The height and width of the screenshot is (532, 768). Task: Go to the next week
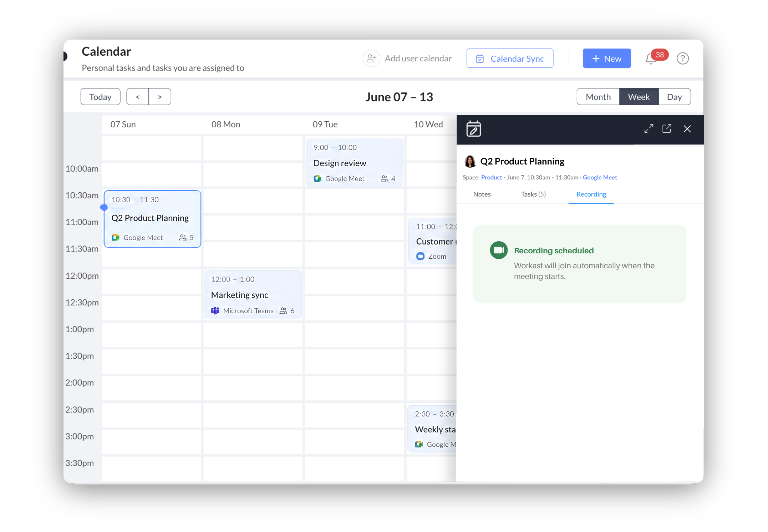[x=160, y=97]
